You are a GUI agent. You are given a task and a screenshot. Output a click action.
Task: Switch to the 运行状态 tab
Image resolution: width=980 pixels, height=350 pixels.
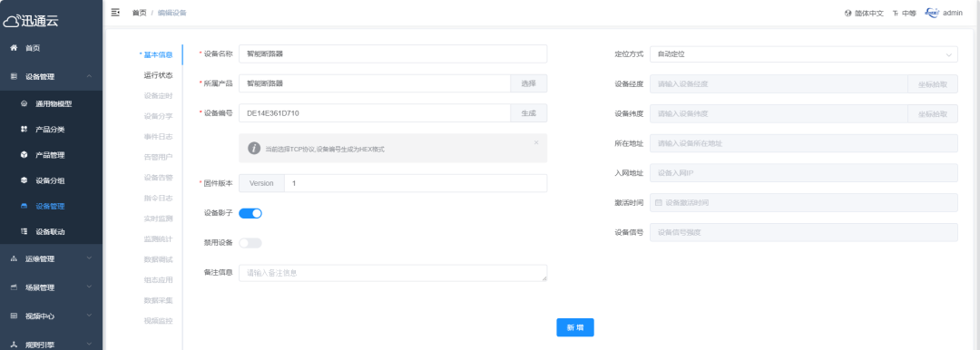158,75
